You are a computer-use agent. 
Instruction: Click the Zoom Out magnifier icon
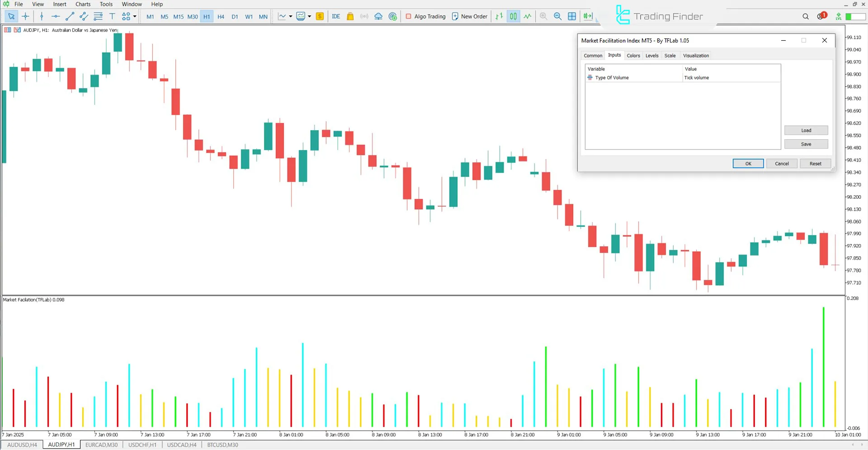[557, 16]
